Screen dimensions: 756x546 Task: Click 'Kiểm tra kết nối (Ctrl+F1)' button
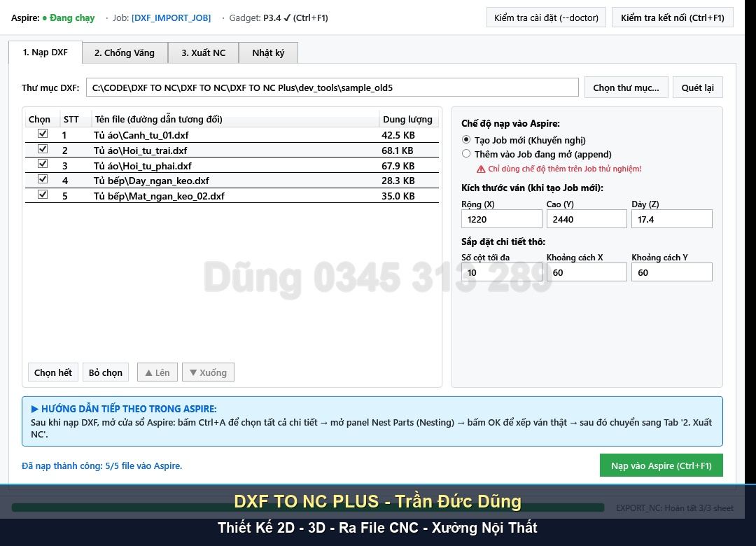673,17
